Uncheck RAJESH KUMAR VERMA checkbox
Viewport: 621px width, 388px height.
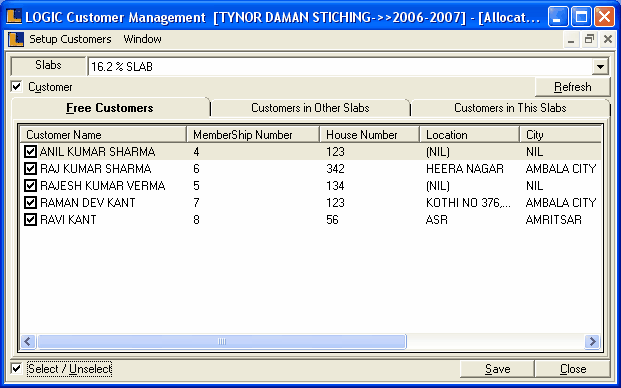pyautogui.click(x=30, y=186)
